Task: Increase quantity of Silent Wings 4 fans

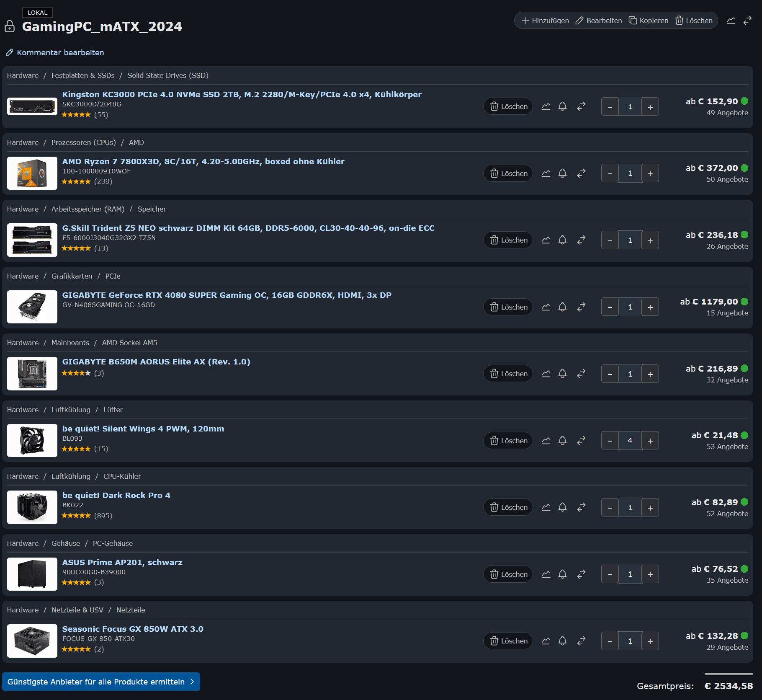Action: [650, 441]
